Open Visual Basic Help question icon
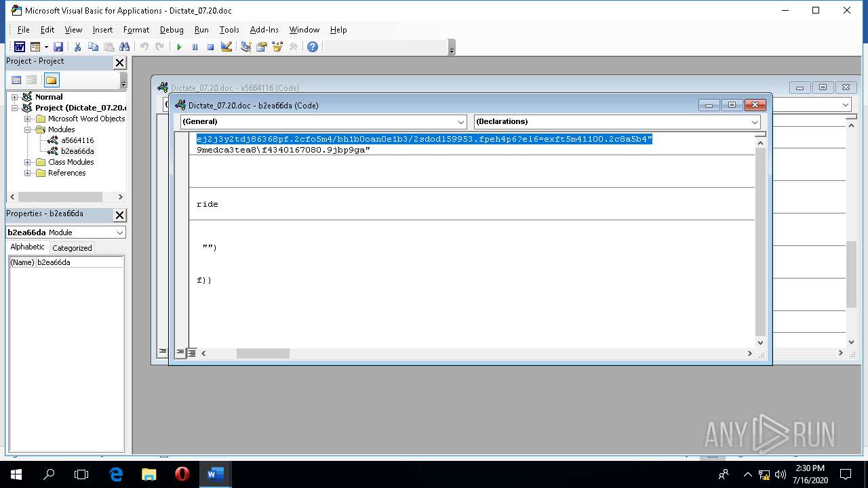868x488 pixels. 312,47
